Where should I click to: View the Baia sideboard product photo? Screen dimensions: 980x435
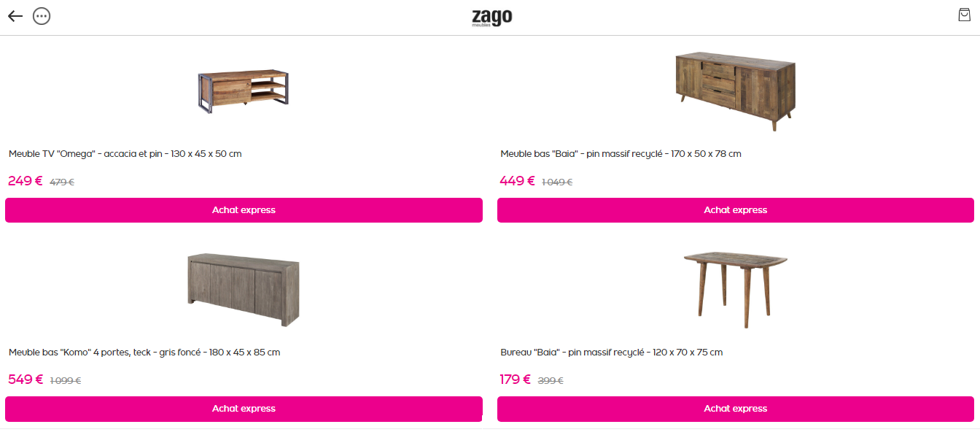[735, 90]
